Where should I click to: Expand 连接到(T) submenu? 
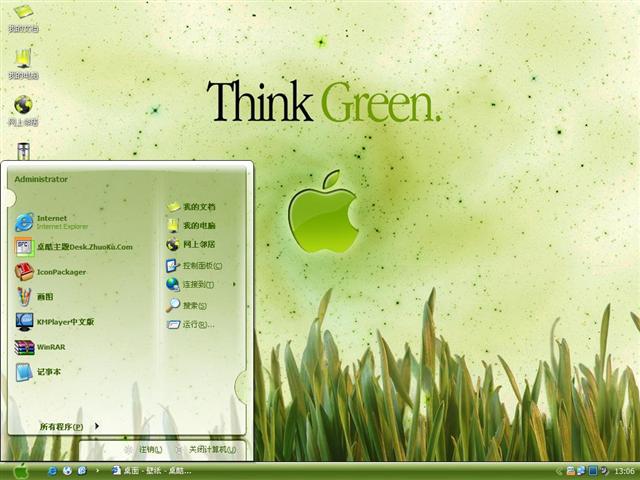click(200, 284)
